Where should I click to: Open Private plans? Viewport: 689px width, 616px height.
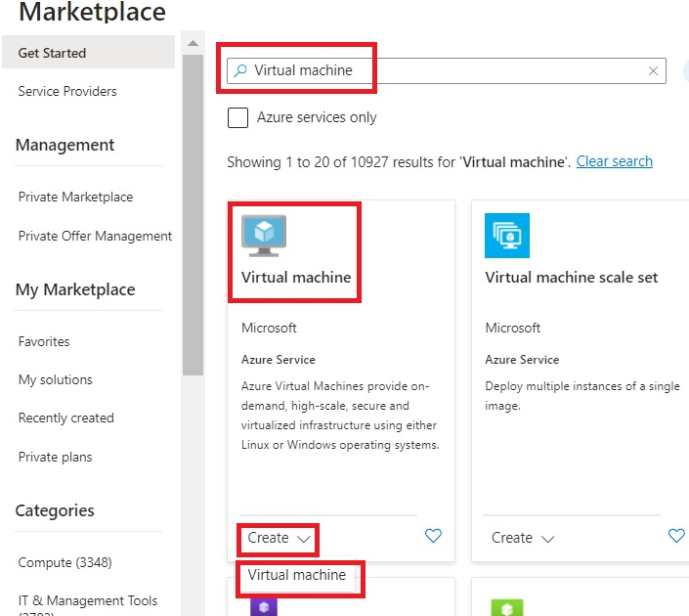pos(55,458)
